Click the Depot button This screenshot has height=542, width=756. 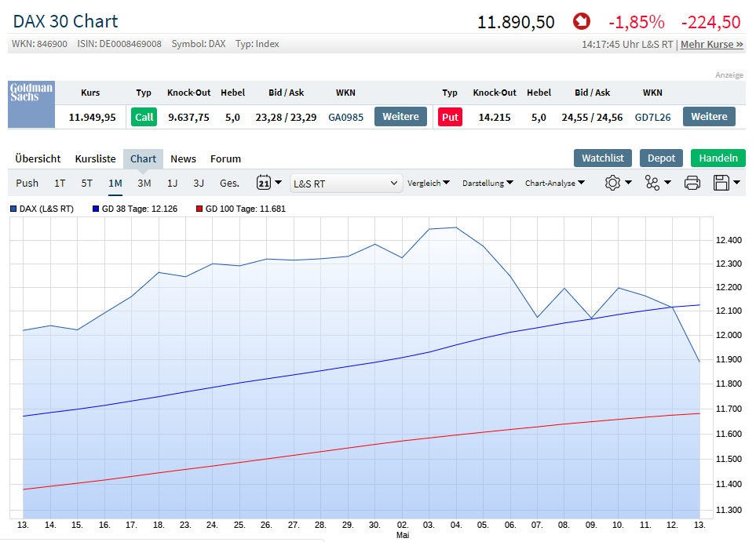(x=661, y=158)
